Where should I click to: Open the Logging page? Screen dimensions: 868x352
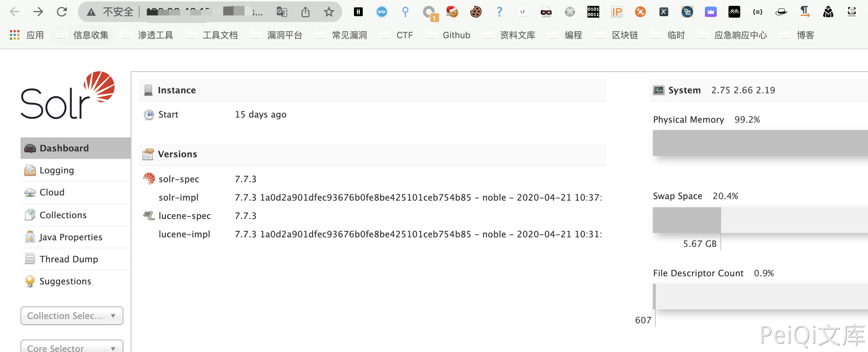tap(57, 170)
